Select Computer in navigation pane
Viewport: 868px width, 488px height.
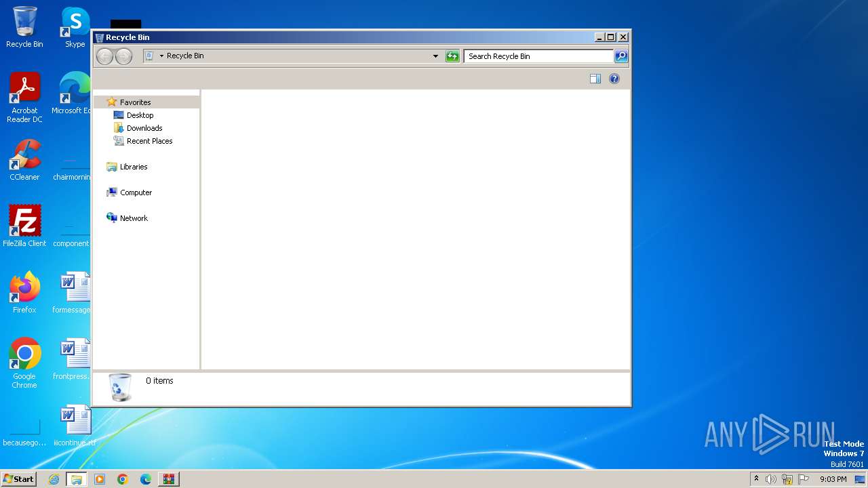click(x=136, y=192)
